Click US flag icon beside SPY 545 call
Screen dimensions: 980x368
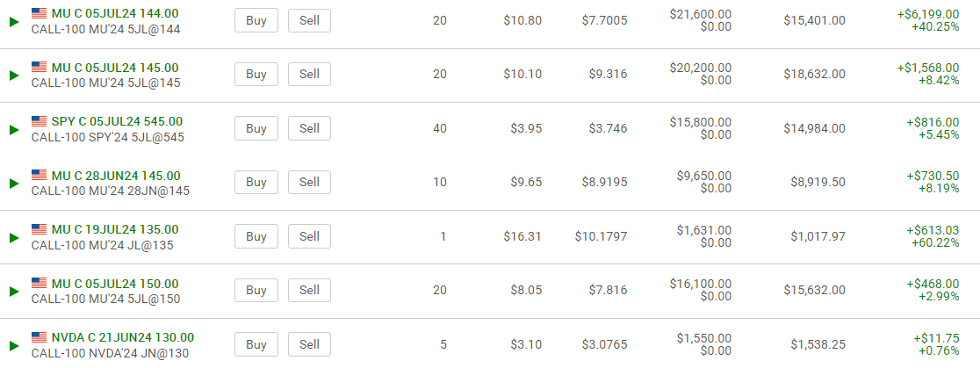pos(40,121)
